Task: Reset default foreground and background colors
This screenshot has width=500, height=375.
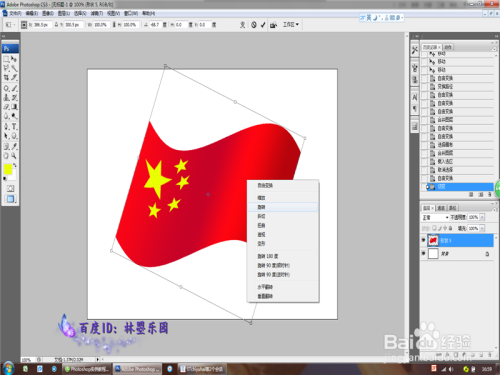Action: click(5, 179)
